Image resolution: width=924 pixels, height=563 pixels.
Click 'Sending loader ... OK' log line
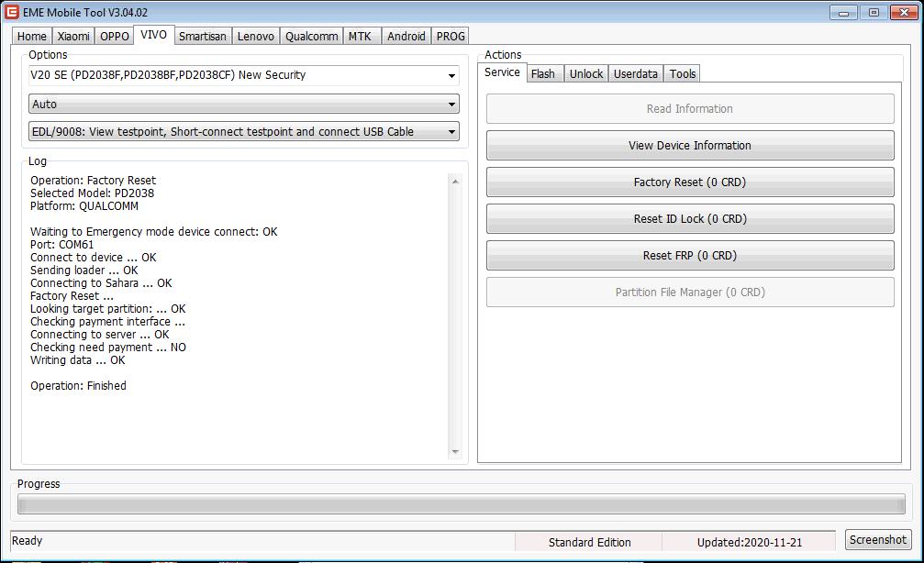click(84, 270)
